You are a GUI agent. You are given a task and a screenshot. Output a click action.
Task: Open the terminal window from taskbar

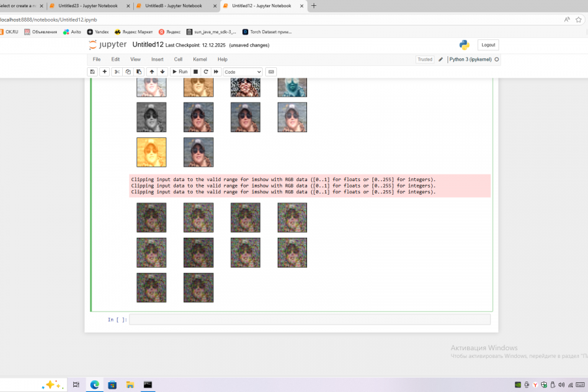point(148,385)
